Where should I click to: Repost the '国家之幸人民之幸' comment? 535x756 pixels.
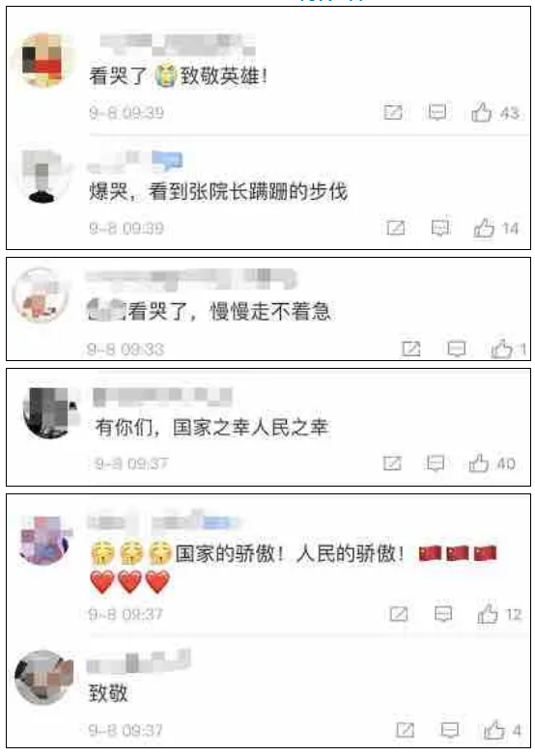pyautogui.click(x=392, y=463)
